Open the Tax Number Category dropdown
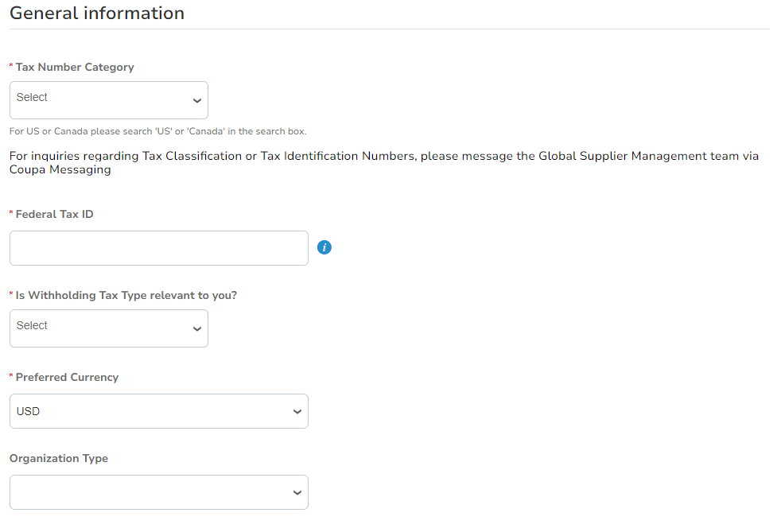781x532 pixels. (x=108, y=100)
